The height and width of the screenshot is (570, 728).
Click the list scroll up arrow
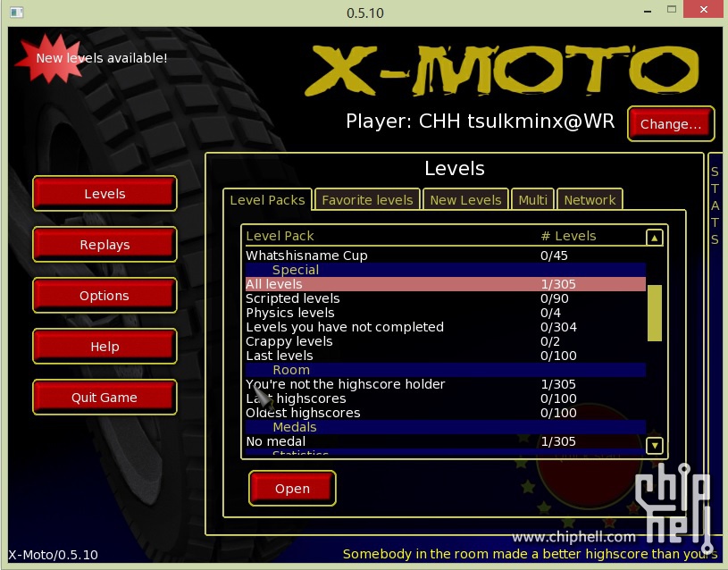[654, 238]
